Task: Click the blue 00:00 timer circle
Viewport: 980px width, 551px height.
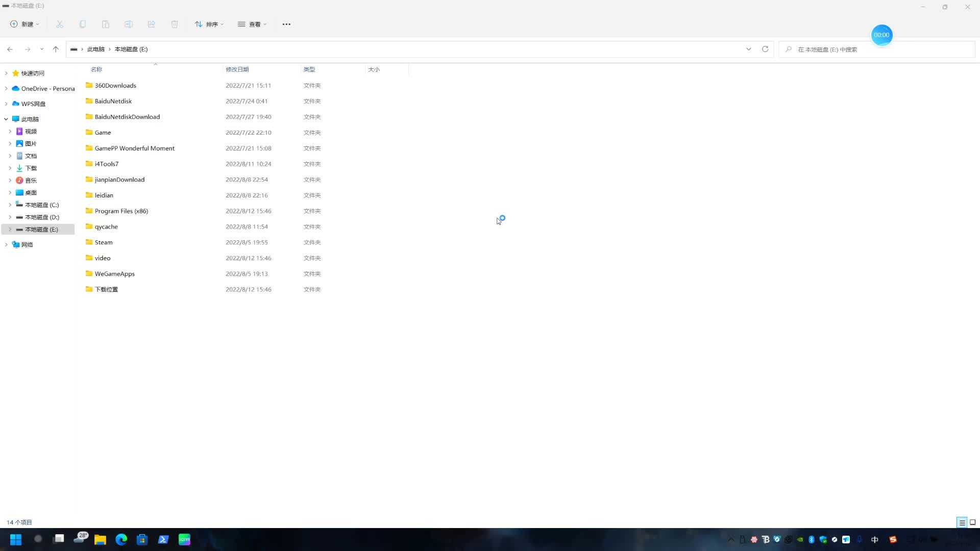Action: coord(881,35)
